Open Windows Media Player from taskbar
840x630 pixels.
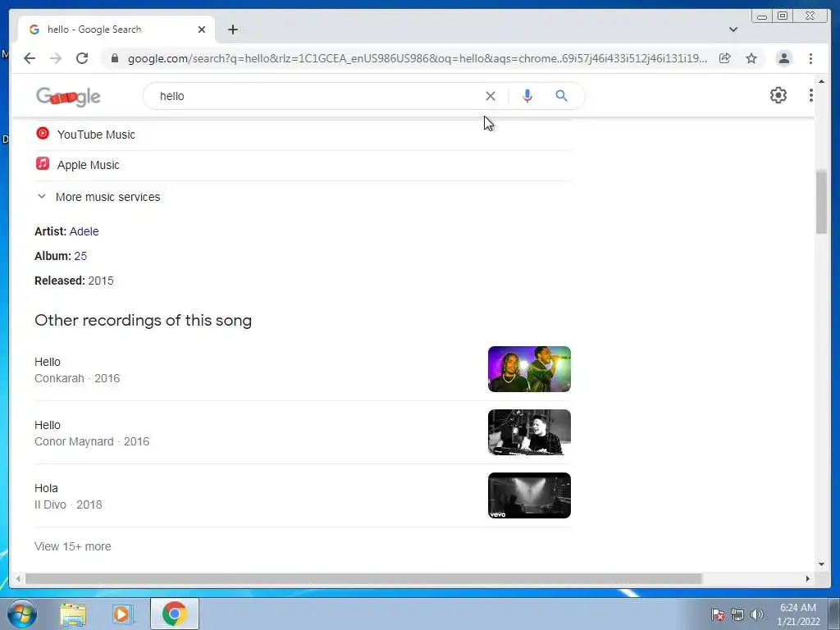[122, 614]
